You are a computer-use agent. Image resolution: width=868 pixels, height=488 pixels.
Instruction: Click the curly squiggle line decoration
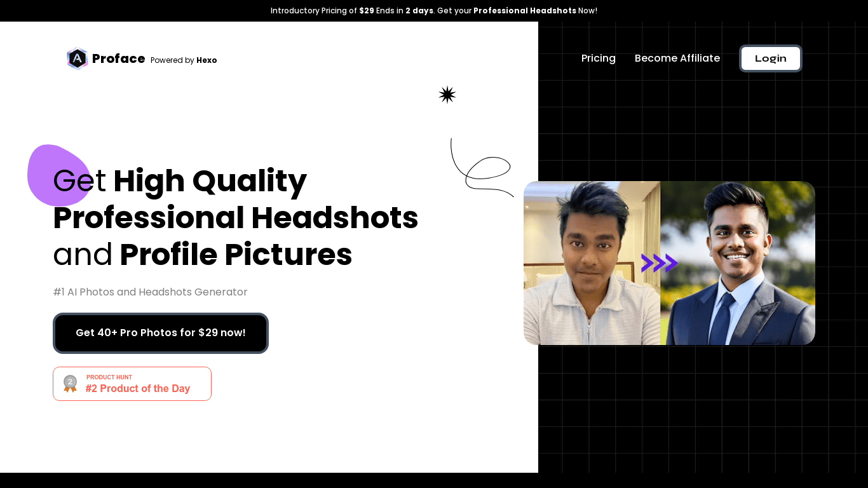(x=483, y=170)
